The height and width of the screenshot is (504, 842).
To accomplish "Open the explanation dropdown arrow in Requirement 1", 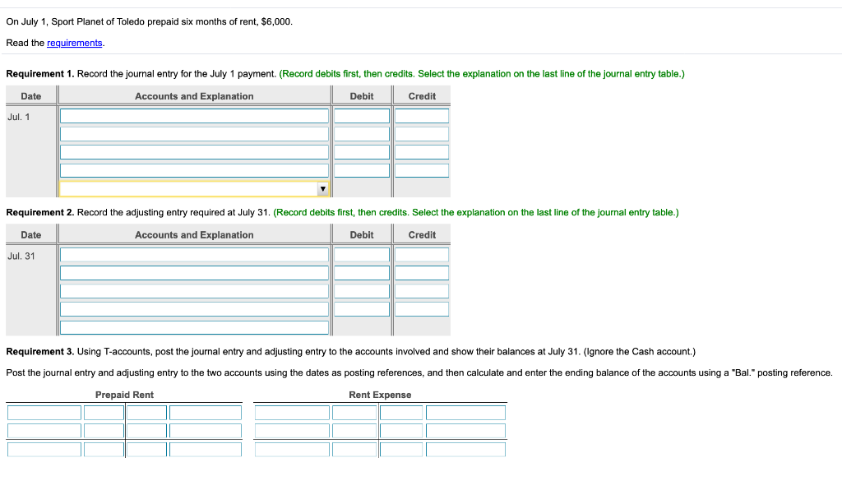I will 322,189.
